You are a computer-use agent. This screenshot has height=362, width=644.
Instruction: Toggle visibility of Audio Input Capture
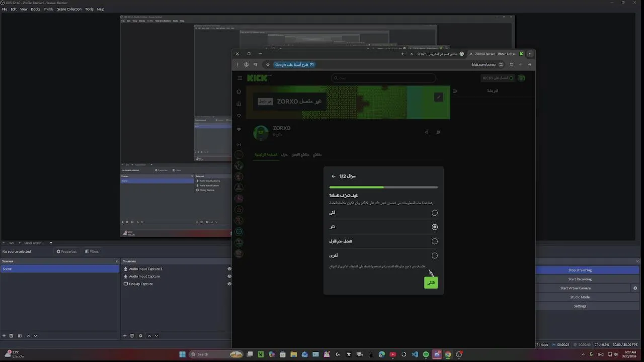[229, 277]
